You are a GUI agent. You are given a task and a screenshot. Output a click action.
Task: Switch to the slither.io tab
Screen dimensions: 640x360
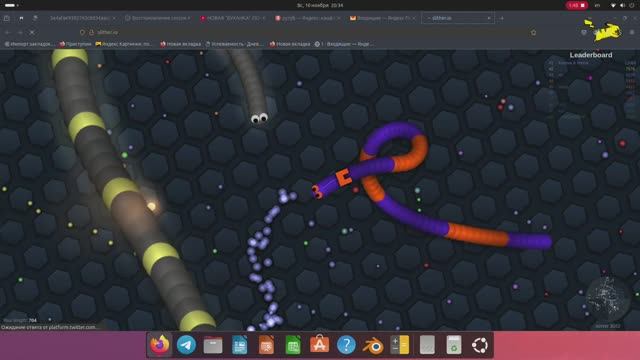(458, 18)
